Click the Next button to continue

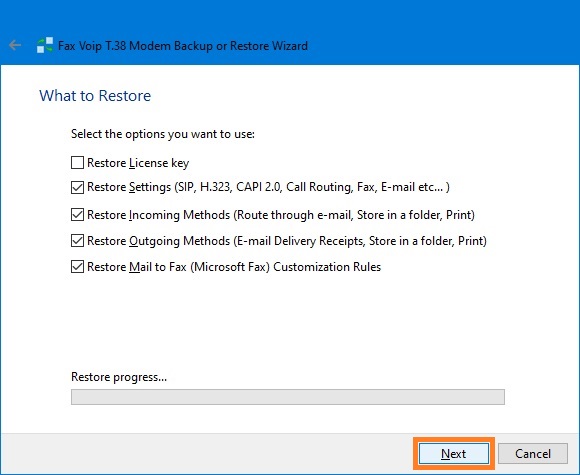[x=453, y=454]
